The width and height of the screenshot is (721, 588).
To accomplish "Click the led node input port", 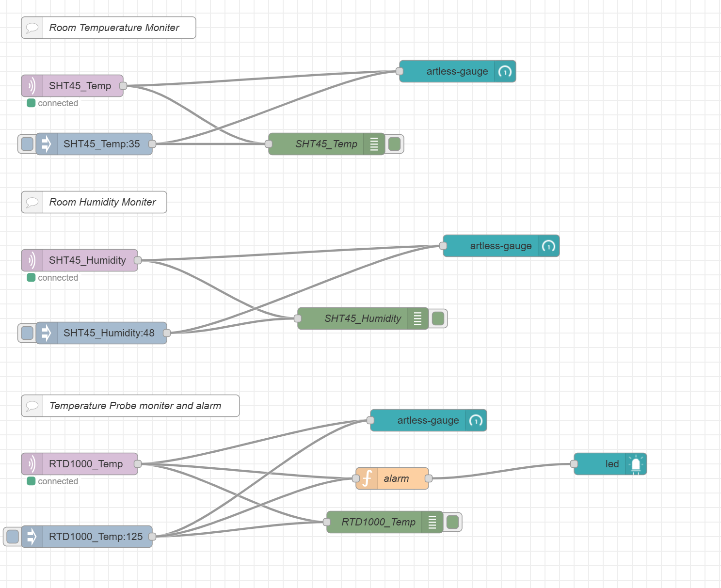I will 574,464.
